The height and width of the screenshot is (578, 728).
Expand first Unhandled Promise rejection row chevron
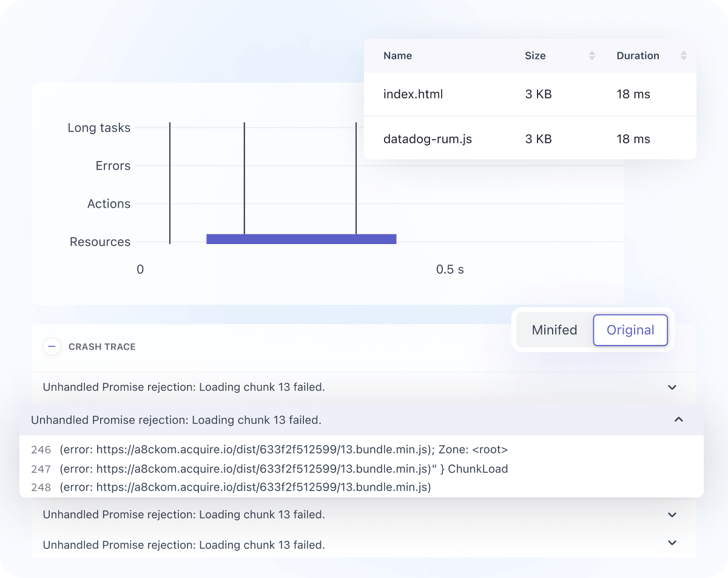coord(672,387)
